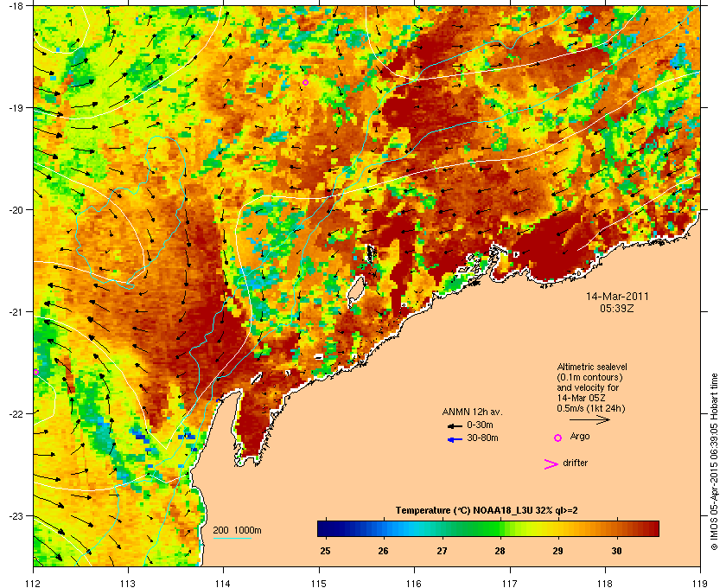Click the blue 30-80m arrow in legend
Viewport: 726px width, 588px height.
tap(455, 439)
